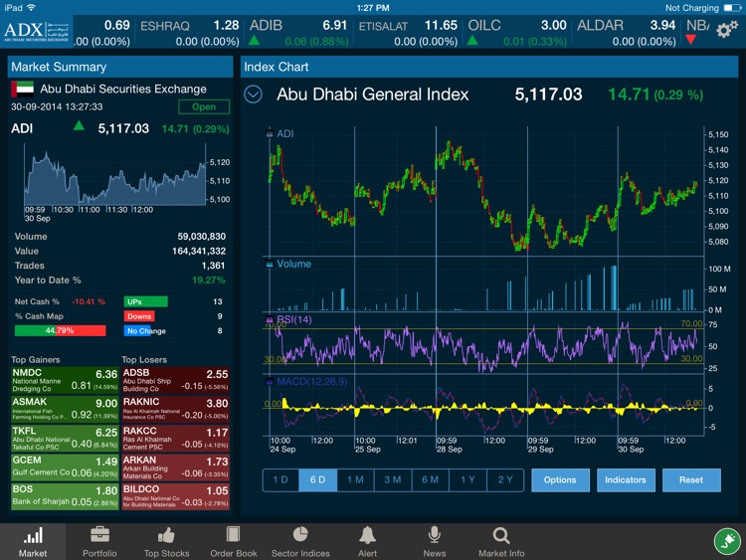
Task: Open RAKCC top loser tile
Action: click(x=175, y=439)
